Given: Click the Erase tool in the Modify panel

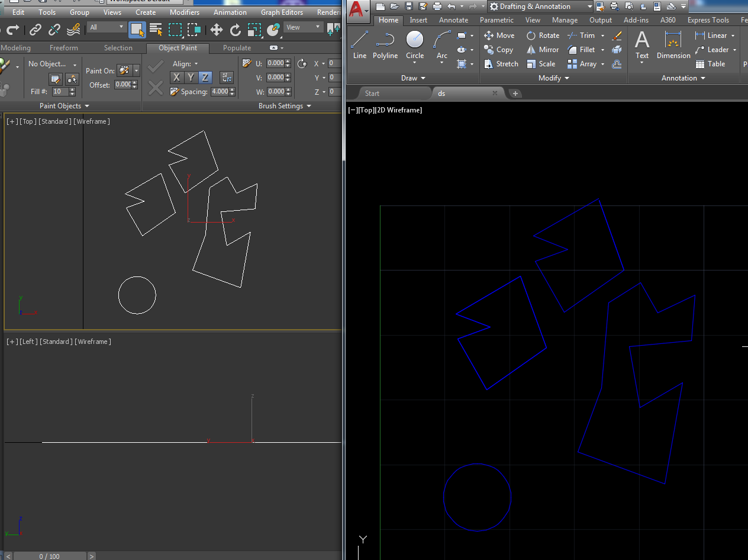Looking at the screenshot, I should point(617,36).
